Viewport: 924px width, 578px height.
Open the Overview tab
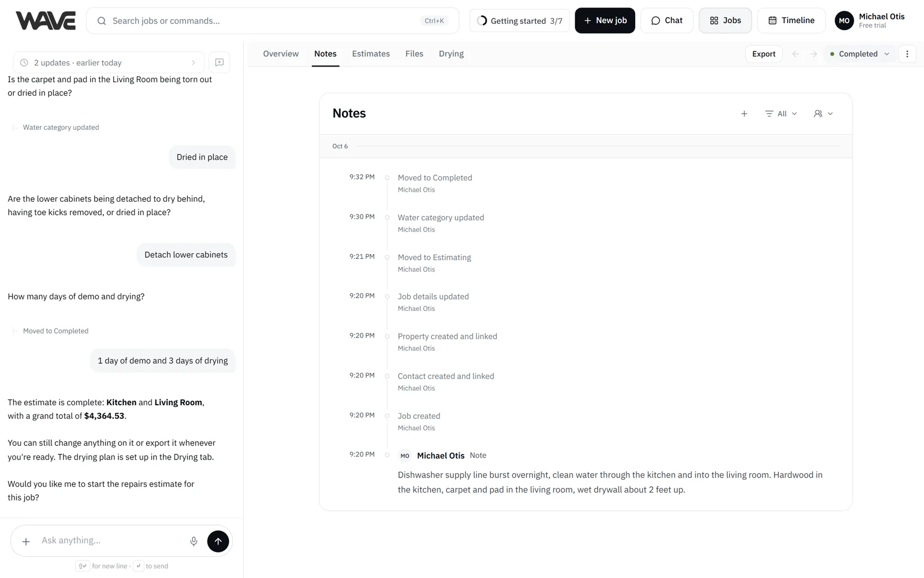(x=281, y=54)
